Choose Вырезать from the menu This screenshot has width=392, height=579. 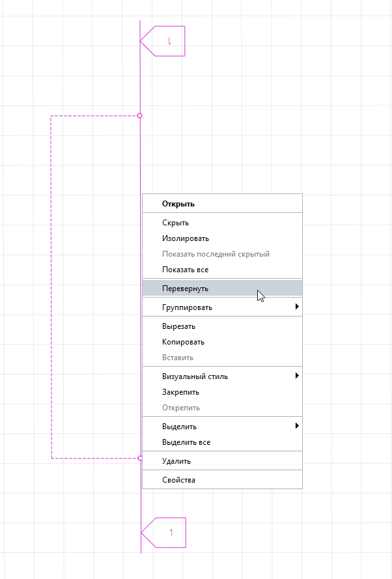tap(178, 326)
